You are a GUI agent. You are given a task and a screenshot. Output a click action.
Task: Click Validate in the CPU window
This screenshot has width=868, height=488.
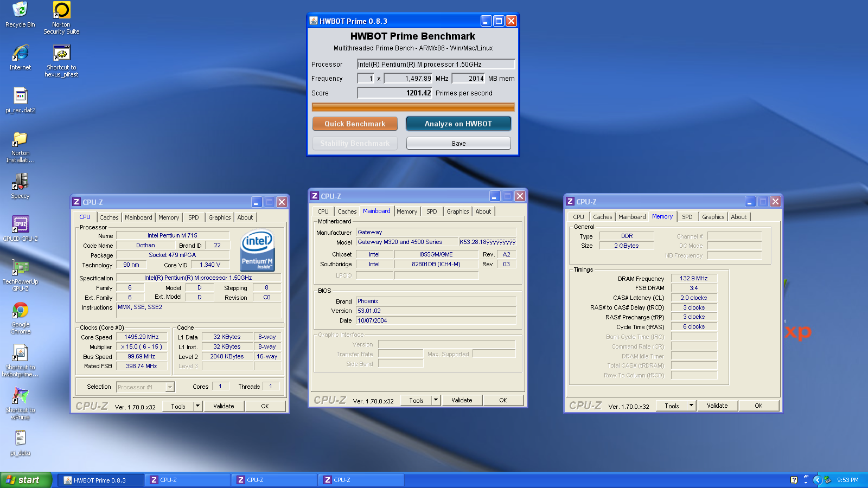[224, 406]
